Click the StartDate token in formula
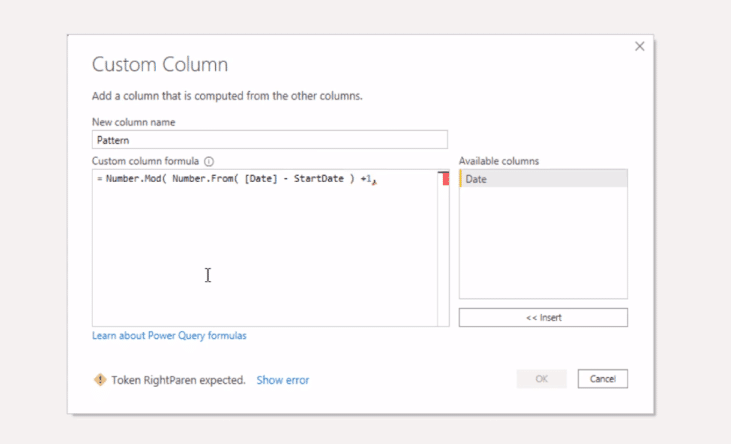This screenshot has height=444, width=731. point(318,179)
